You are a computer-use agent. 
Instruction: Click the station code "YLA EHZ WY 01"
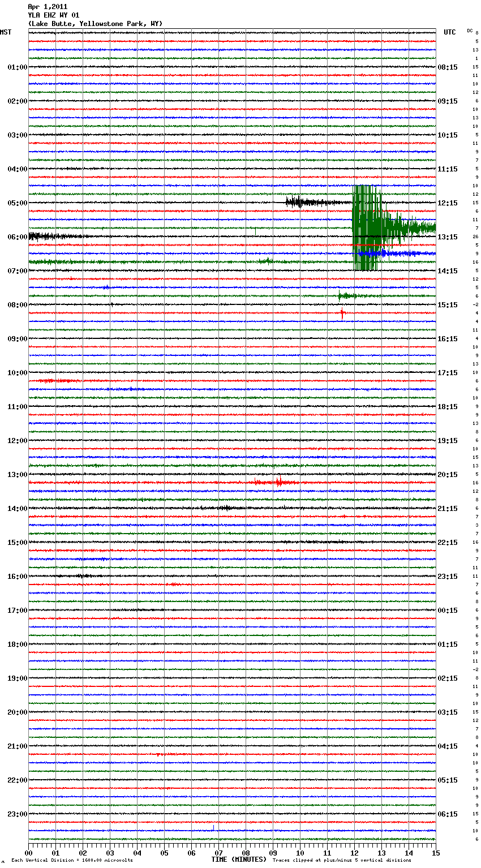click(54, 15)
